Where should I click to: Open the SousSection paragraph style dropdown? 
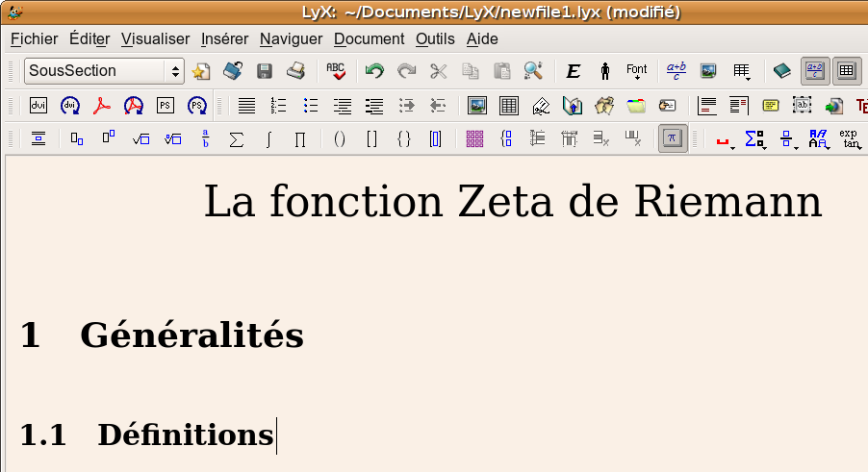point(104,71)
